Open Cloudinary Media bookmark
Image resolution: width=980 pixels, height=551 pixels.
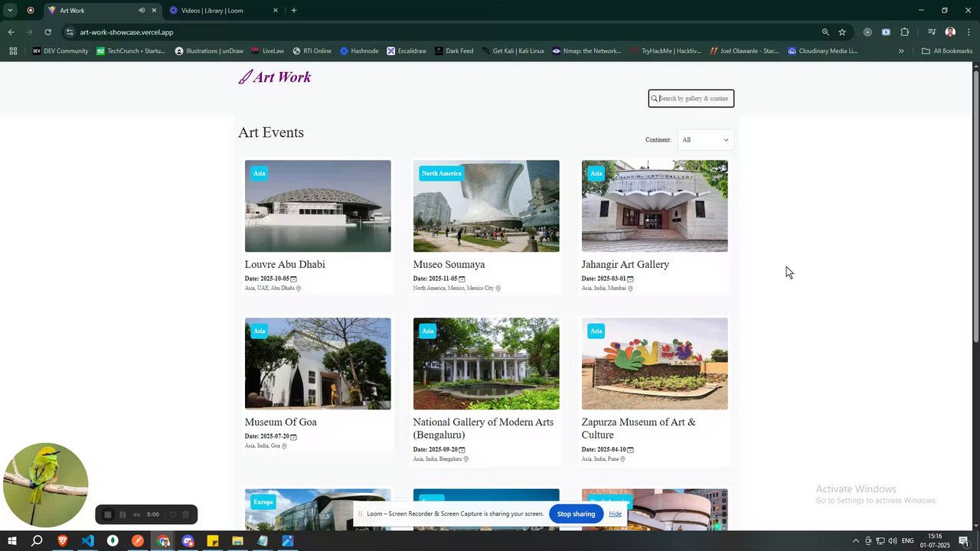click(x=822, y=51)
